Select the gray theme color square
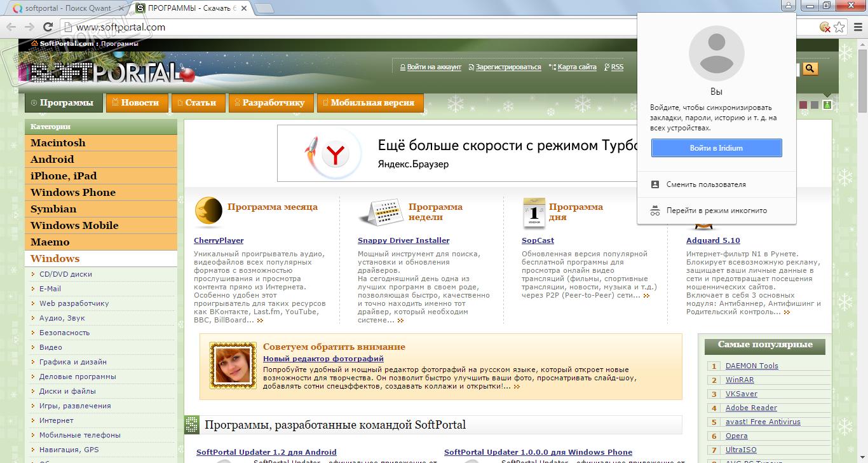Image resolution: width=868 pixels, height=463 pixels. tap(815, 104)
